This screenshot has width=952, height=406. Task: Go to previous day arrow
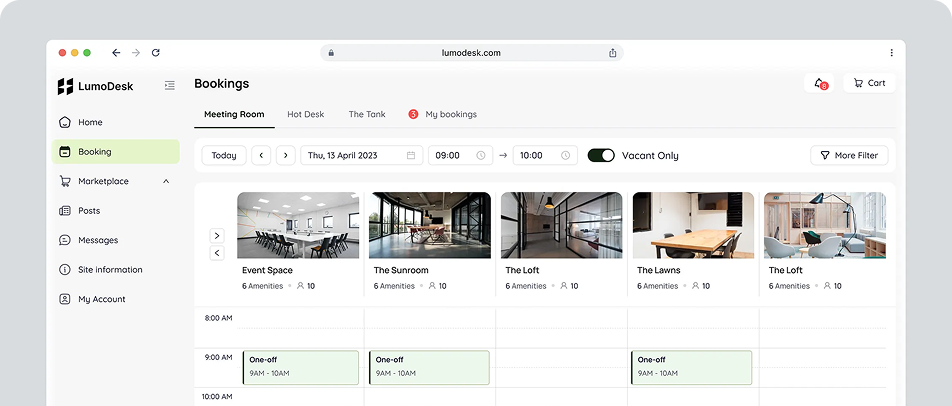261,155
